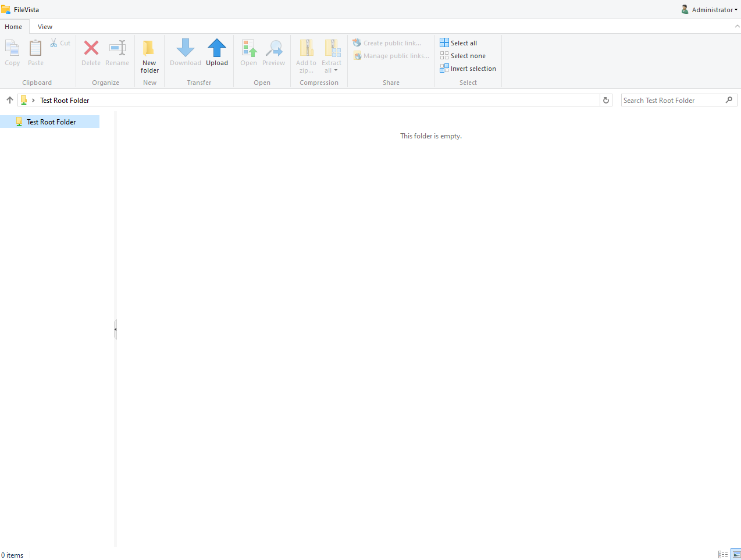The height and width of the screenshot is (560, 741).
Task: Click the 0 items status text
Action: click(12, 555)
